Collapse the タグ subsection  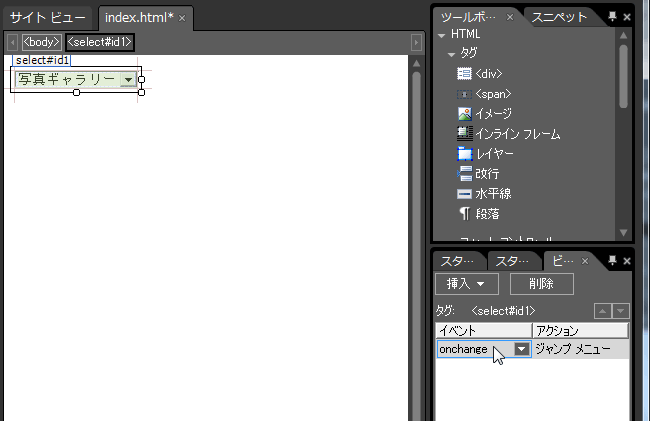point(451,54)
